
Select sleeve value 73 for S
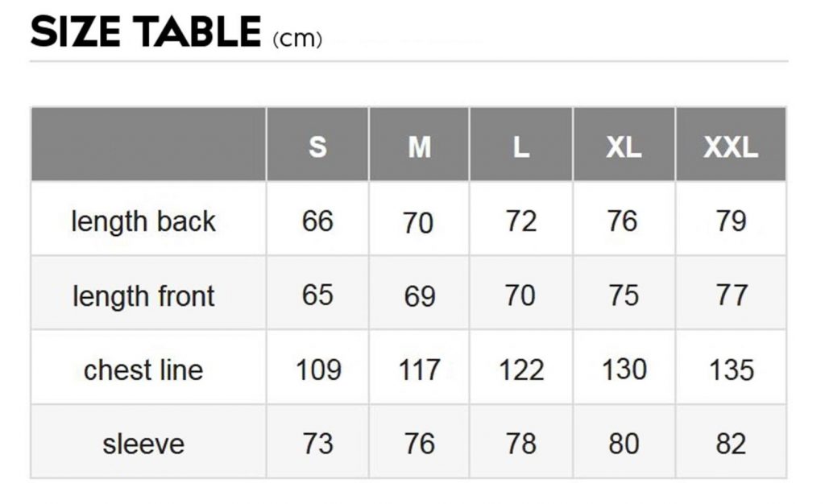(x=317, y=444)
